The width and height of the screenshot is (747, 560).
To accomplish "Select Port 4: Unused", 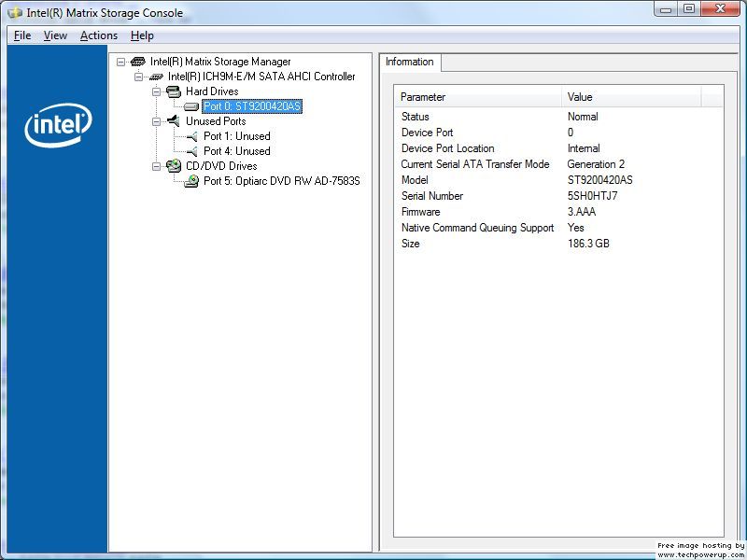I will tap(237, 151).
